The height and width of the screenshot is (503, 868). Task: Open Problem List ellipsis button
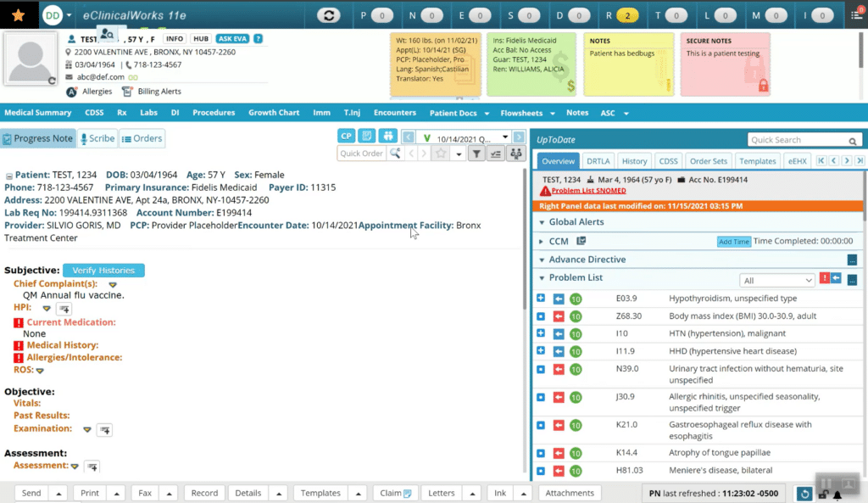click(852, 280)
